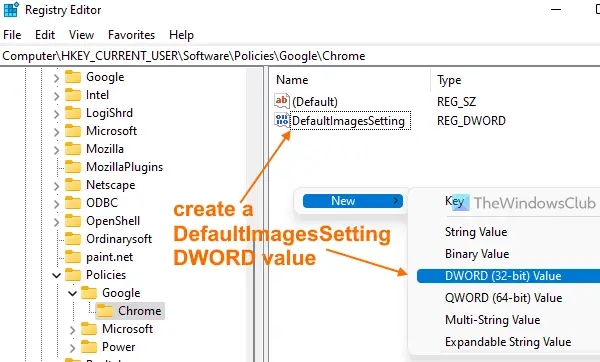Expand the OpenShell key
Screen dimensions: 600x362
(56, 222)
